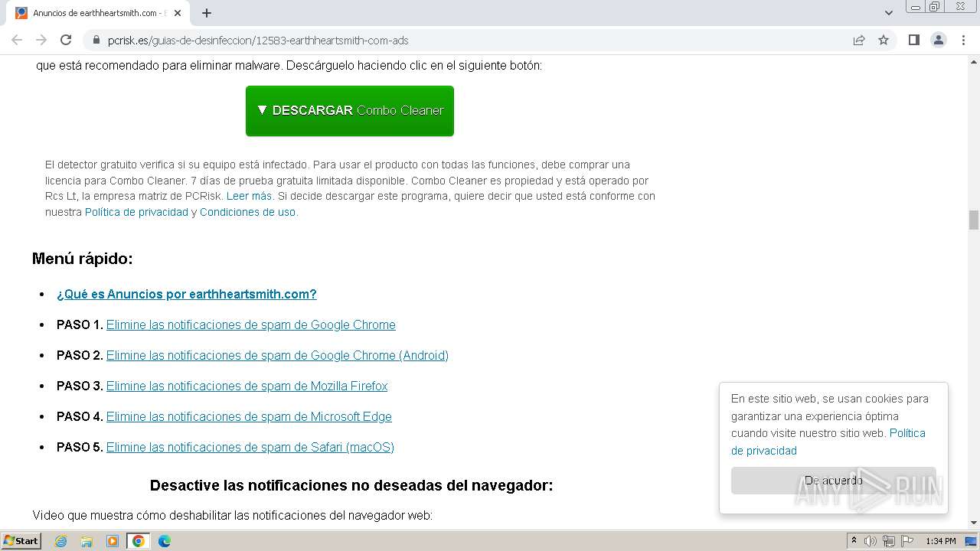Open PASO 4 Microsoft Edge link

click(x=249, y=416)
